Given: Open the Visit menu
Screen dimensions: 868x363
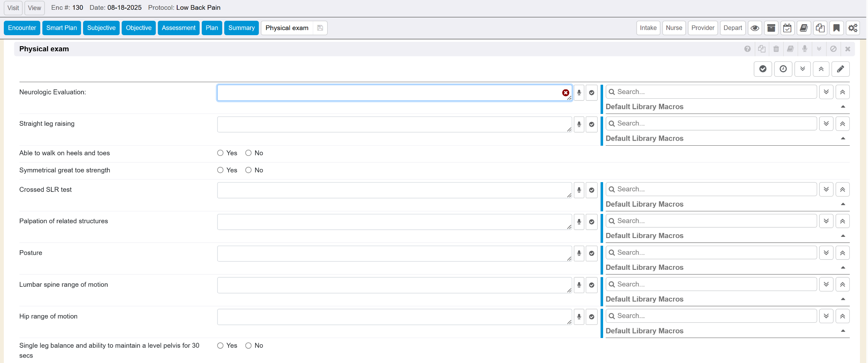Looking at the screenshot, I should pos(13,8).
